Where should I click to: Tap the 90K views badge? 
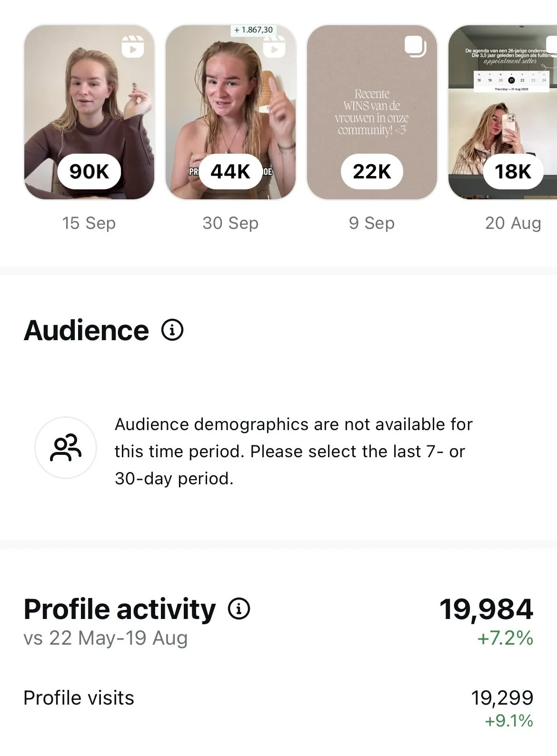(x=89, y=171)
